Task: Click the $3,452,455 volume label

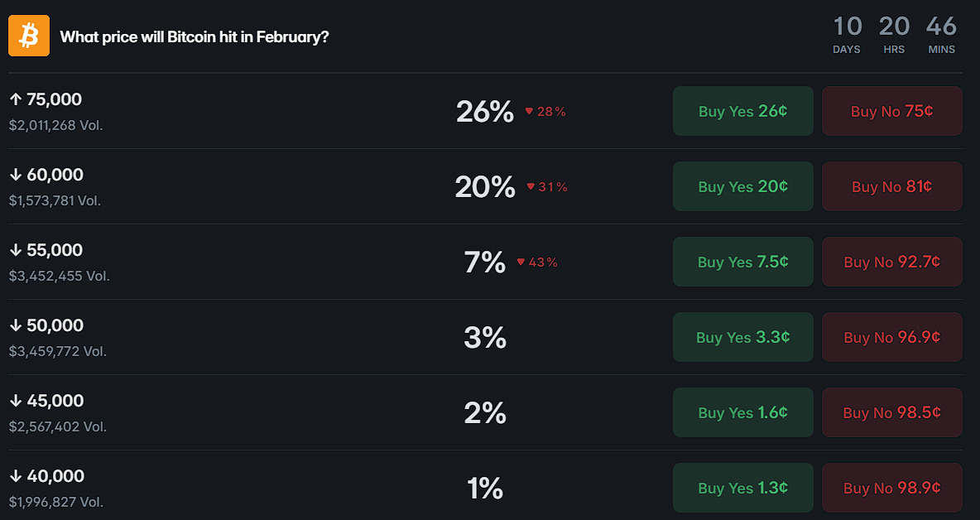Action: pyautogui.click(x=58, y=276)
